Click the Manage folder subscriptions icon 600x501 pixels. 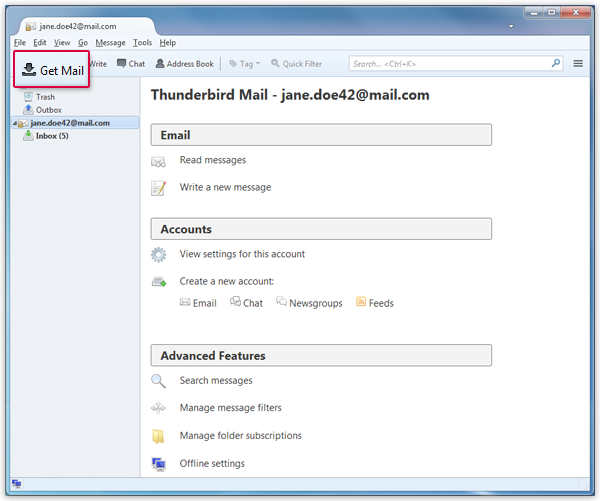(x=158, y=436)
